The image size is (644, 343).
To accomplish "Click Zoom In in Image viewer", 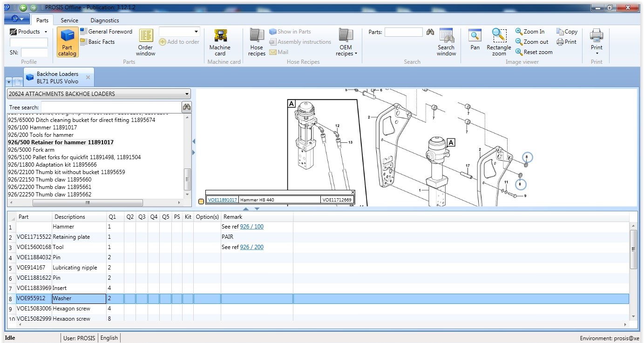I will (x=530, y=32).
